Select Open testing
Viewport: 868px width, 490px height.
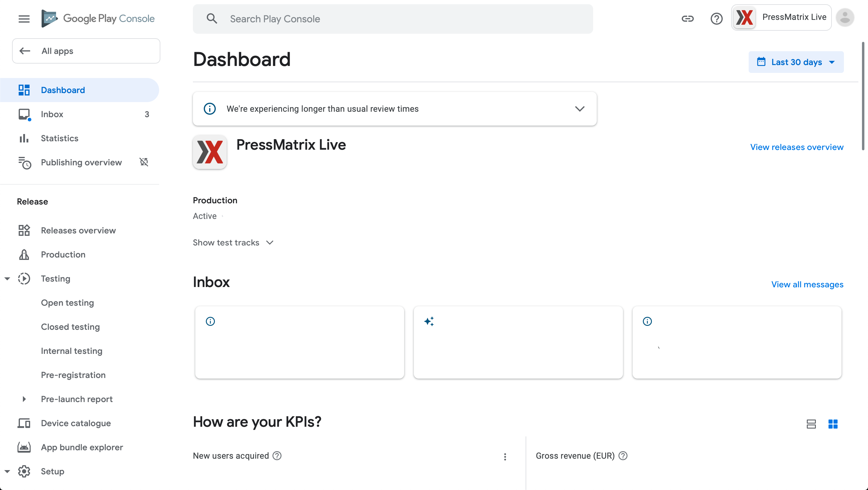(x=68, y=302)
